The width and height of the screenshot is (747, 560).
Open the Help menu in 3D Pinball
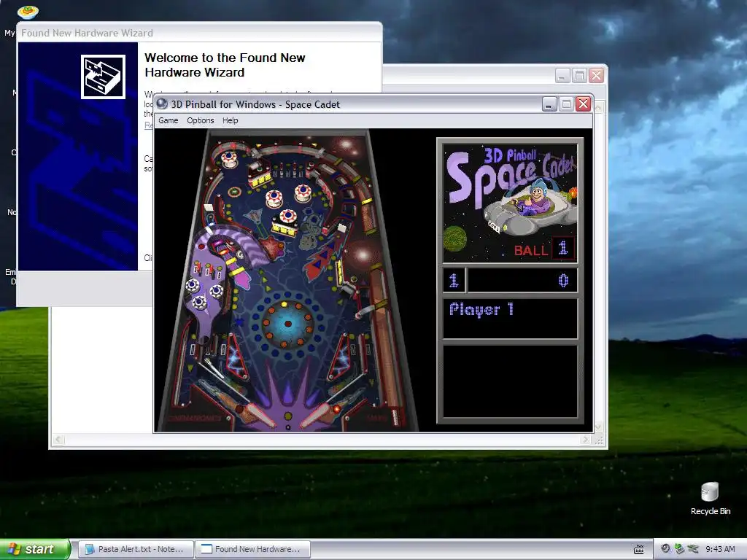(230, 120)
